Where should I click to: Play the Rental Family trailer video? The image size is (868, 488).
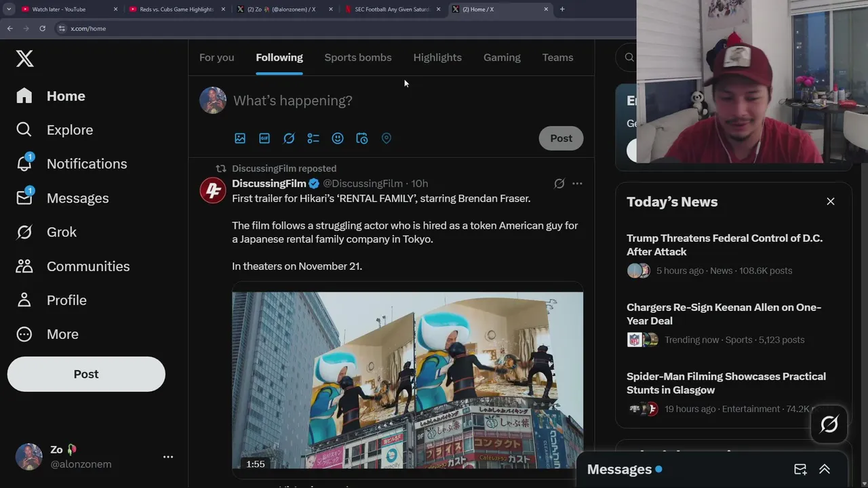pos(408,380)
